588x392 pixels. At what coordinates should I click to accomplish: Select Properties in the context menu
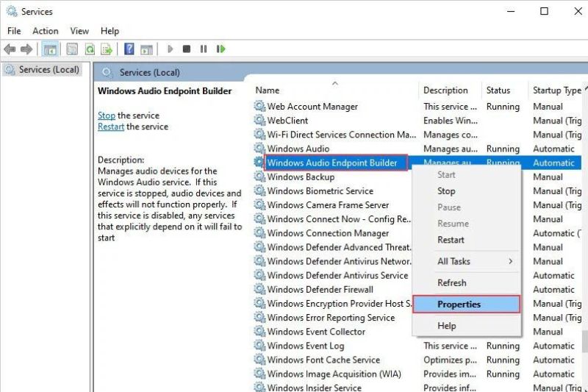tap(466, 304)
